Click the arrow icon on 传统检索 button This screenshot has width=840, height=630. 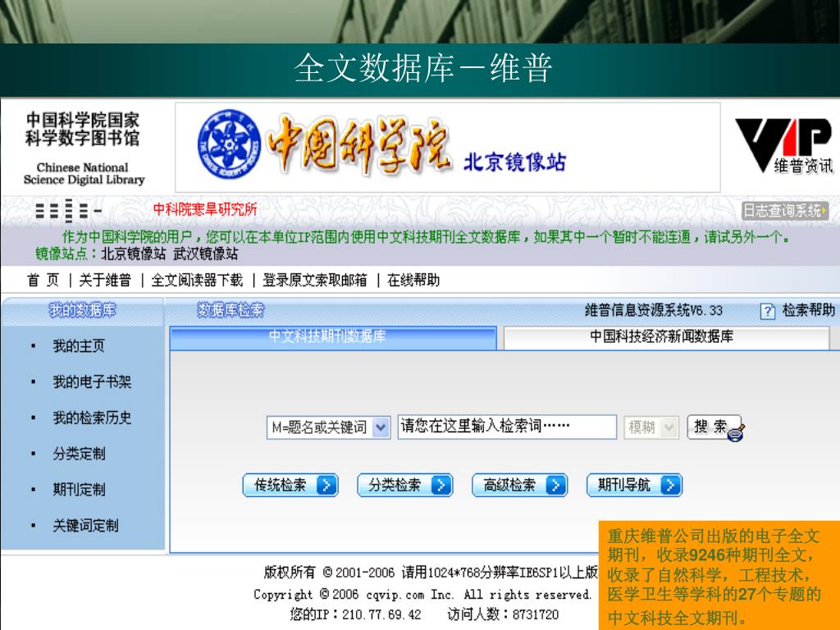pos(326,486)
